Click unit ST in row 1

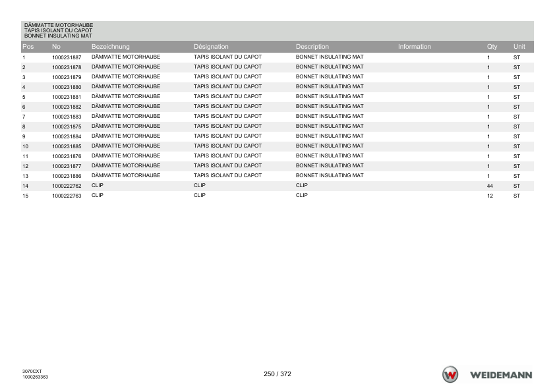[517, 57]
